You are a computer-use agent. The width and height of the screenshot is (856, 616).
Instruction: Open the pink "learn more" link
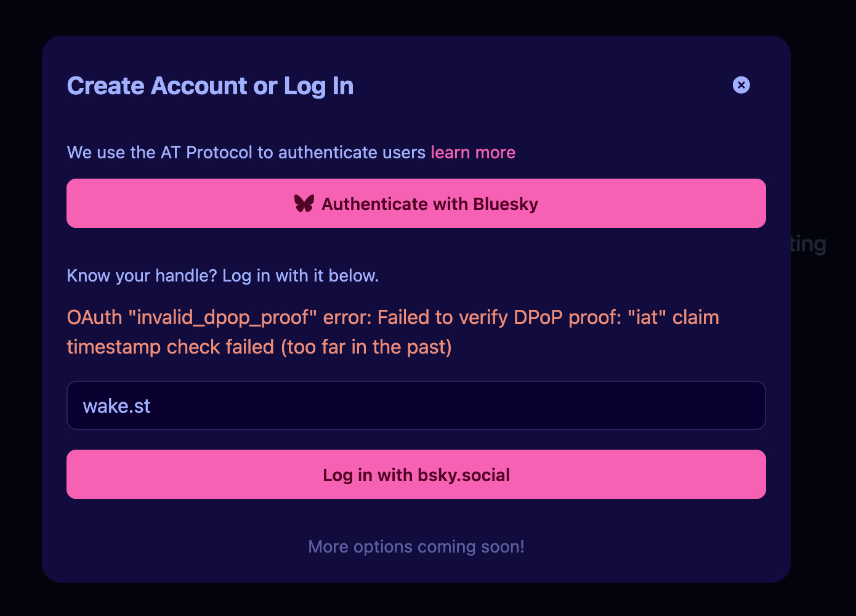(472, 152)
